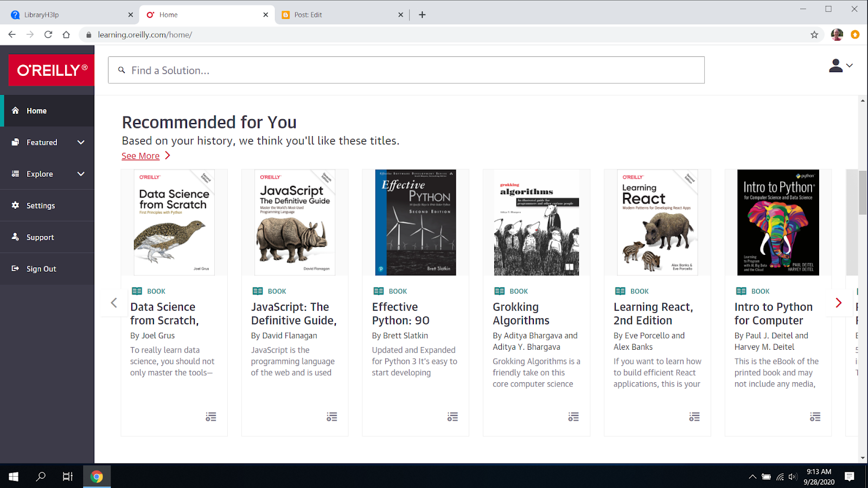The height and width of the screenshot is (488, 868).
Task: Open Windows Start menu
Action: pos(14,477)
